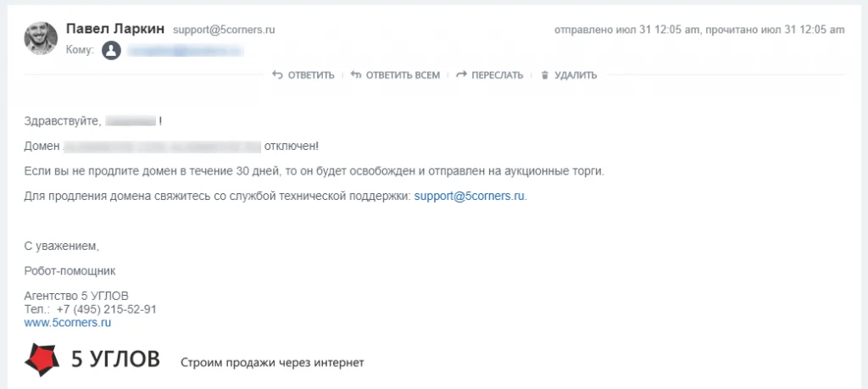The width and height of the screenshot is (868, 389).
Task: Click the red star 5 УГЛОВ logo
Action: pos(42,359)
